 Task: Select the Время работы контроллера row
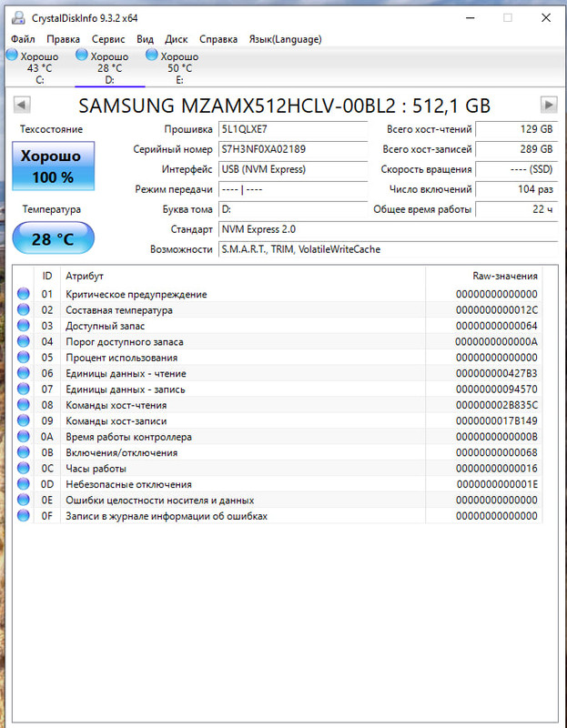pyautogui.click(x=278, y=437)
